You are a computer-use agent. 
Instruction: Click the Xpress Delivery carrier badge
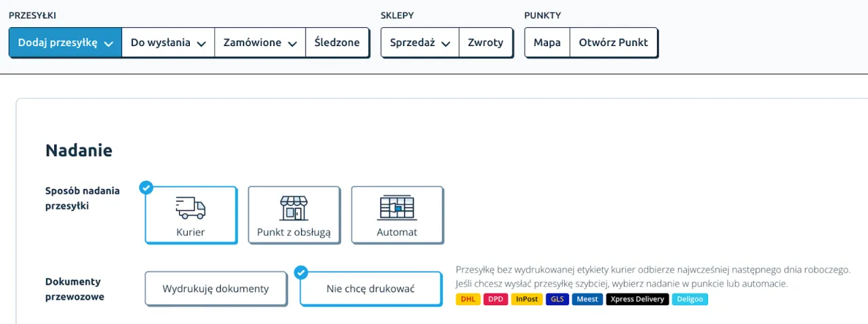(637, 299)
